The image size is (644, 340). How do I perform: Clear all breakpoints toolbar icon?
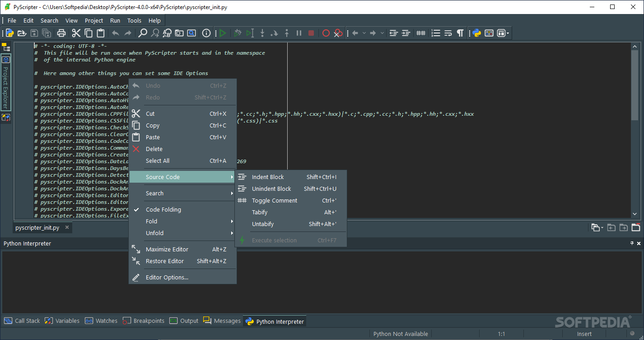click(x=338, y=33)
